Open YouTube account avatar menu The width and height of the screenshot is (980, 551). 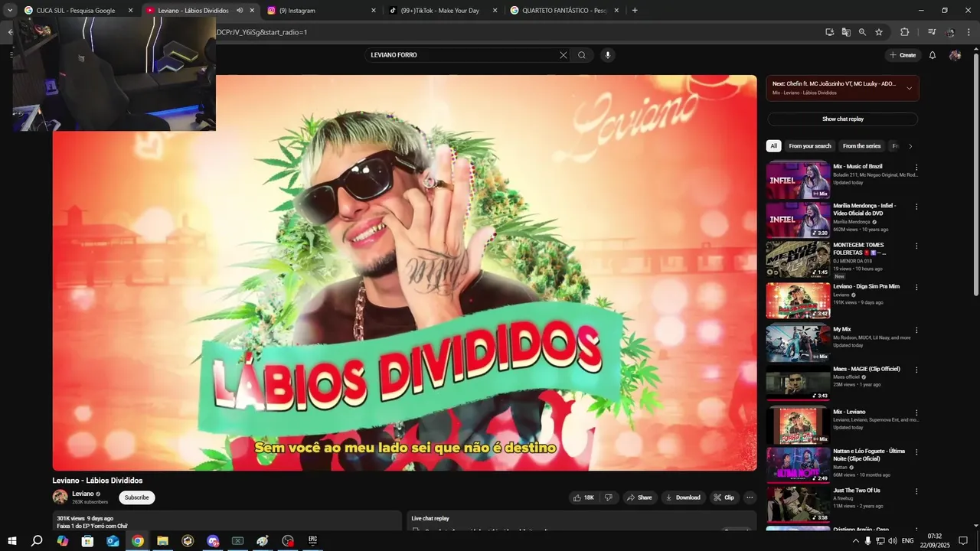955,55
